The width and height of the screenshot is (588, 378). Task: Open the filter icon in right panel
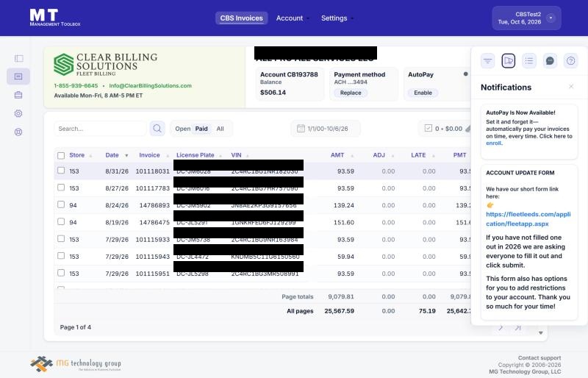(x=487, y=61)
